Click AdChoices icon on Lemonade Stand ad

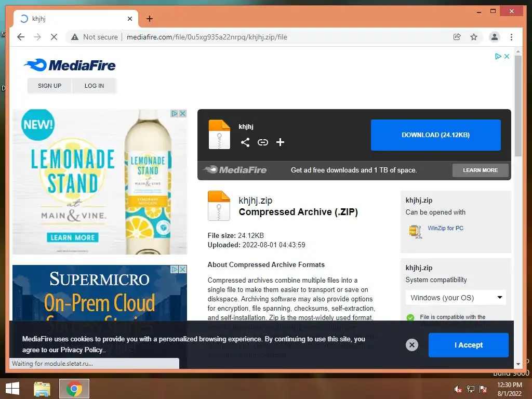point(175,113)
